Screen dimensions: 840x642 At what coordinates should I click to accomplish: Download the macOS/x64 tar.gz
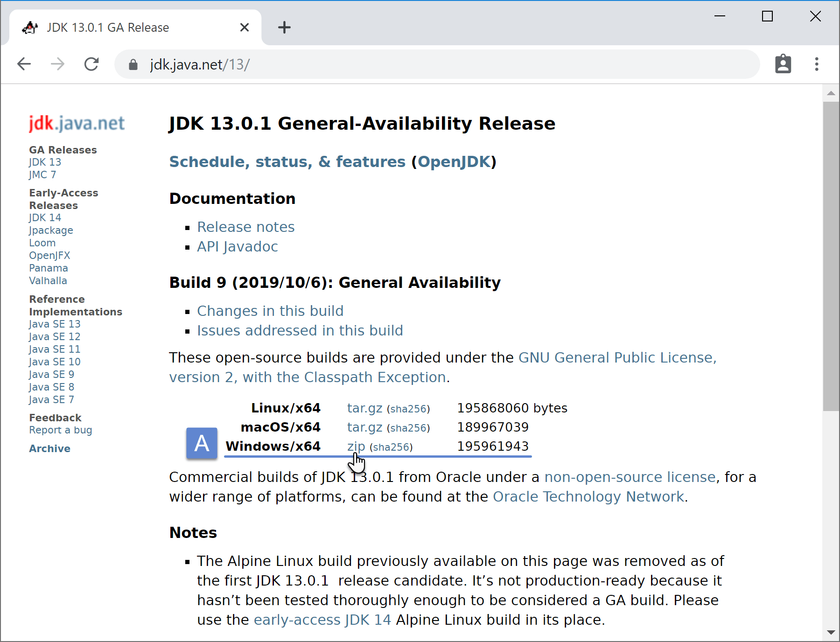pos(364,427)
